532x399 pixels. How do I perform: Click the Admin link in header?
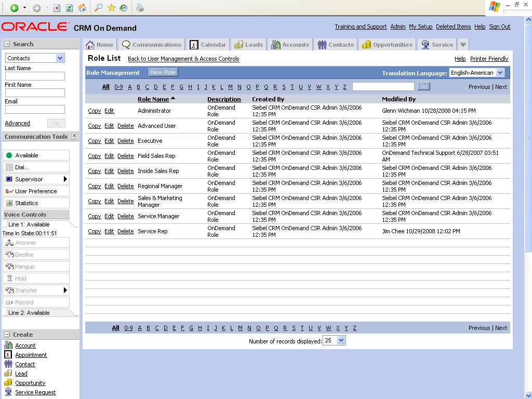397,26
